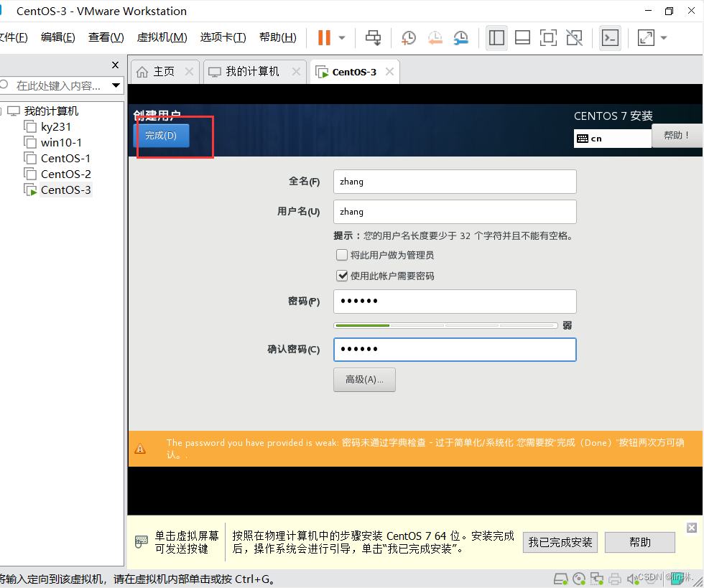Check 将此用户做为管理员 checkbox
Viewport: 704px width, 588px height.
point(342,255)
